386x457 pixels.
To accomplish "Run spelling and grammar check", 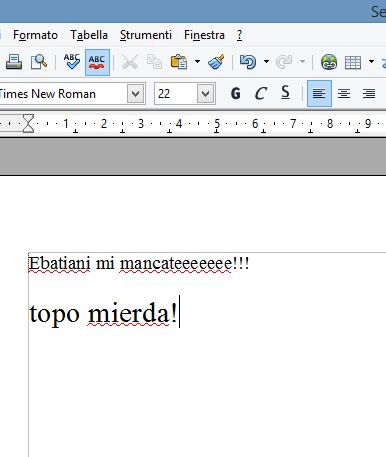I will pos(72,62).
